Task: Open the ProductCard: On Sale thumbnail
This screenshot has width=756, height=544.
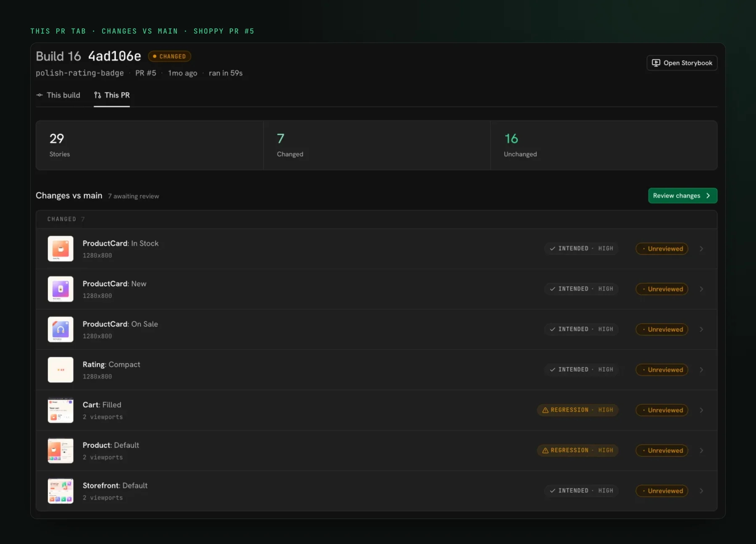Action: point(60,329)
